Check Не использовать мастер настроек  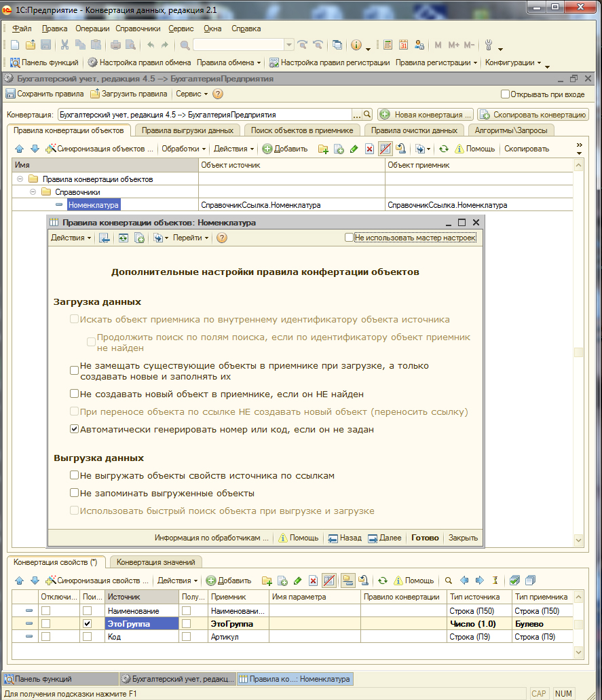pos(349,238)
